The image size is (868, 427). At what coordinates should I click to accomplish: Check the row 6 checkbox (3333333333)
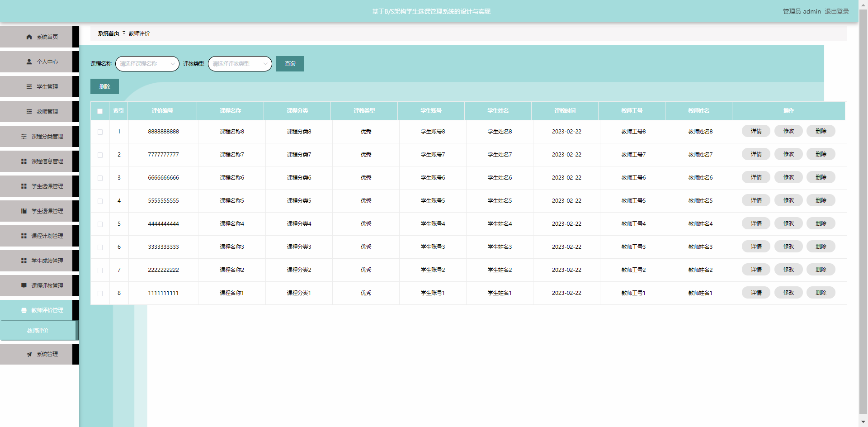[100, 247]
